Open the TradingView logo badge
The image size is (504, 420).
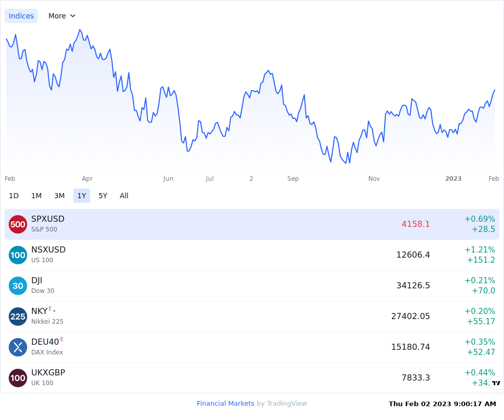pyautogui.click(x=496, y=383)
